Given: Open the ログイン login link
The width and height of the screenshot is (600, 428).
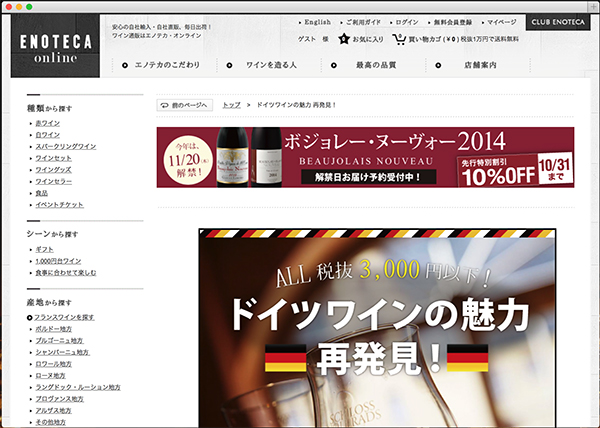Looking at the screenshot, I should 406,21.
